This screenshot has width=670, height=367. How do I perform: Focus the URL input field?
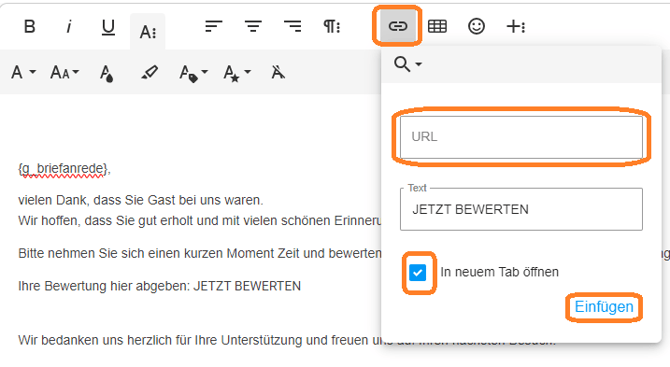click(521, 137)
